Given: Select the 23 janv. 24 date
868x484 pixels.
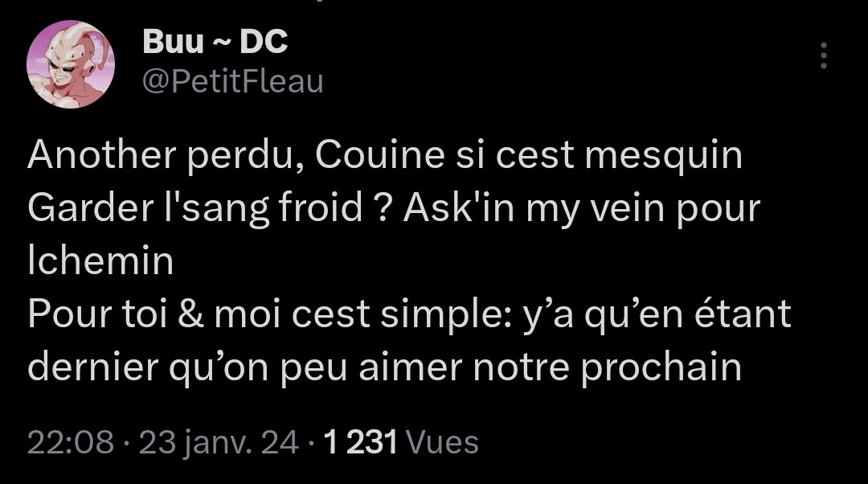Looking at the screenshot, I should tap(219, 442).
